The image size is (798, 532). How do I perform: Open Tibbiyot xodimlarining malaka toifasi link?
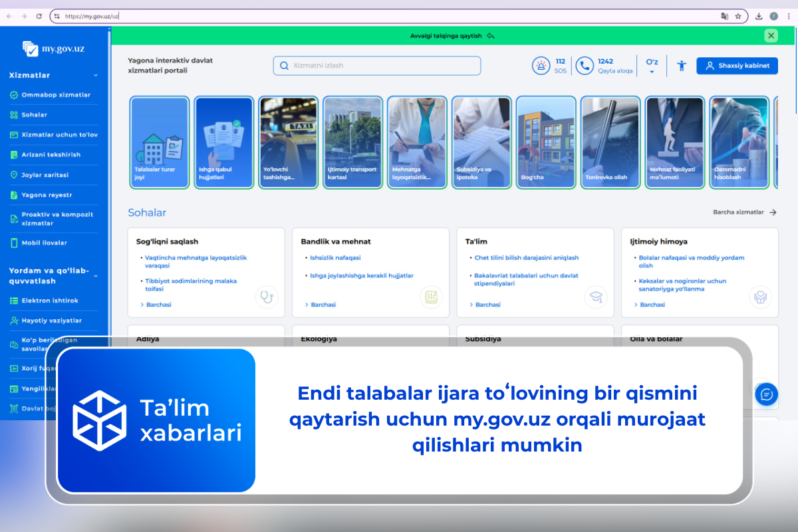click(x=191, y=285)
